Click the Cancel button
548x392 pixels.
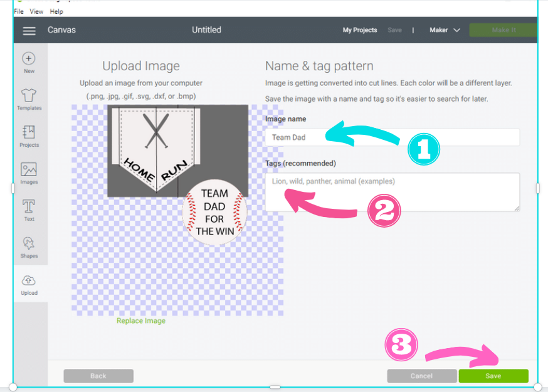pyautogui.click(x=421, y=376)
